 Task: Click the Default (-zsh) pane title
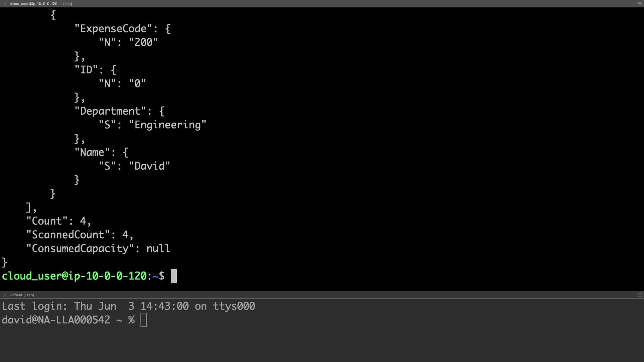click(x=22, y=295)
